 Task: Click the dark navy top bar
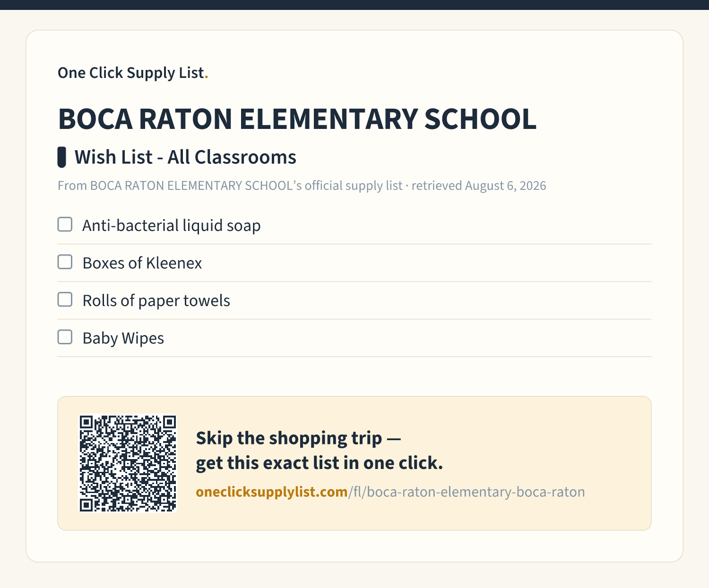(x=354, y=5)
